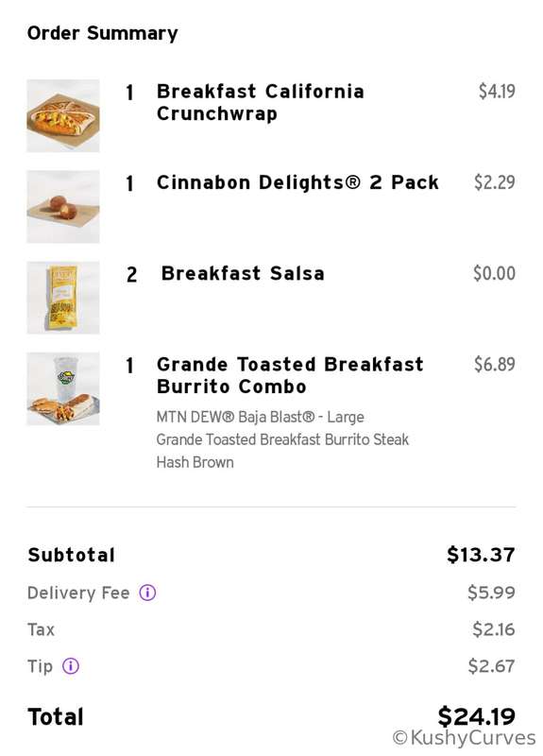Screen dimensions: 543x756
Task: Click the Delivery Fee info icon
Action: (147, 593)
